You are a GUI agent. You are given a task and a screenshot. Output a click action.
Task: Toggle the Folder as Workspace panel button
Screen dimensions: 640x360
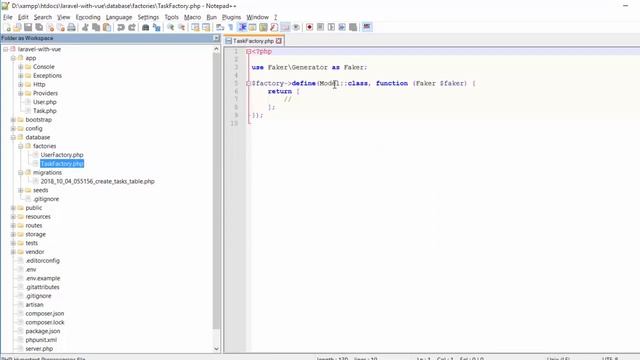pyautogui.click(x=285, y=27)
